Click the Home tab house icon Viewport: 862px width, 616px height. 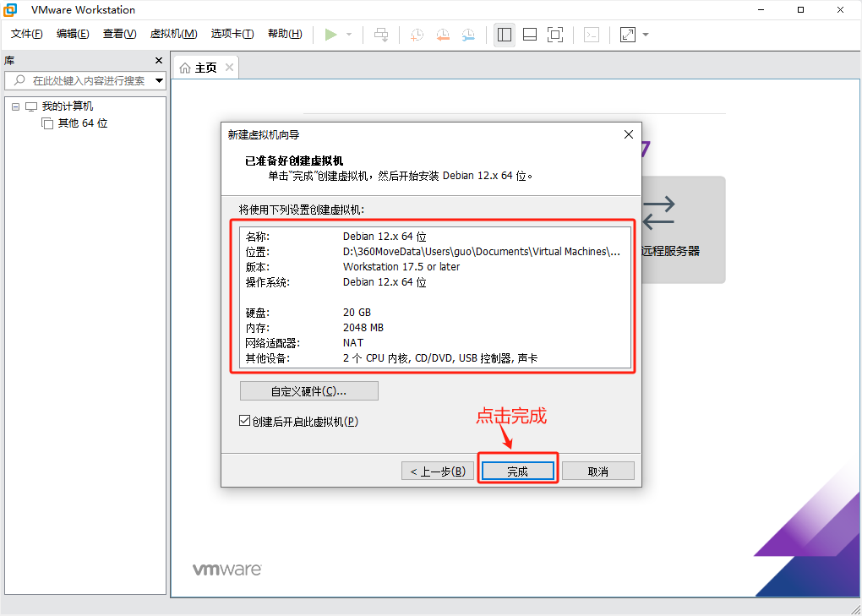tap(185, 68)
